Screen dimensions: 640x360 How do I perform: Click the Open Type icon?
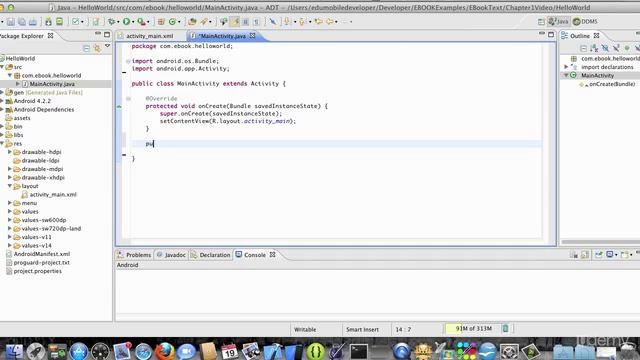tap(192, 22)
